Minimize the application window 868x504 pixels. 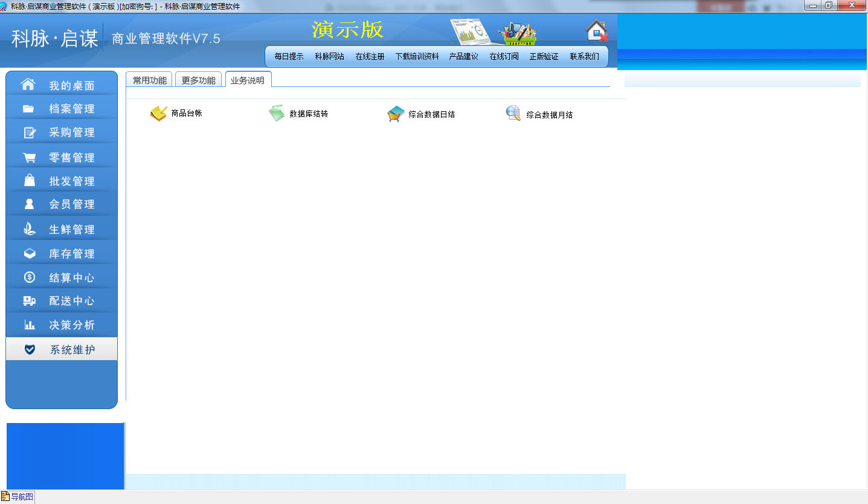pyautogui.click(x=814, y=5)
